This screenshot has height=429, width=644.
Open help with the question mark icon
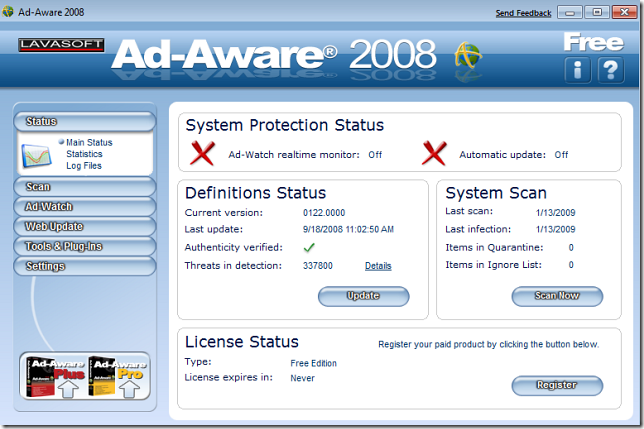click(x=610, y=69)
